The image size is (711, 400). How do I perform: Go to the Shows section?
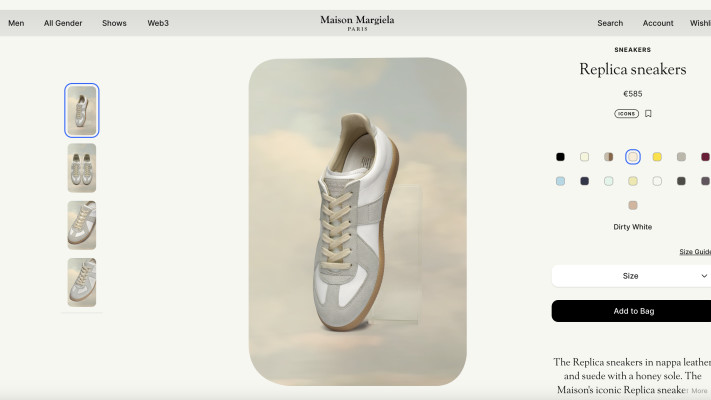point(114,23)
